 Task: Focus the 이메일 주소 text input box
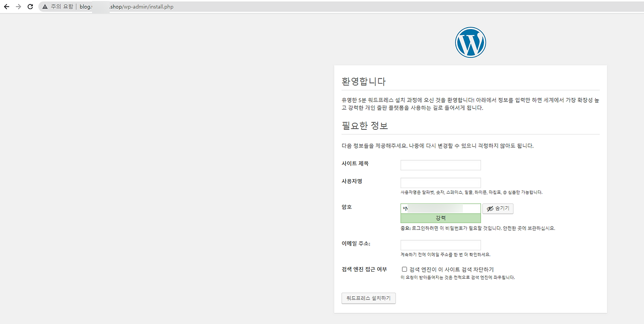[441, 246]
